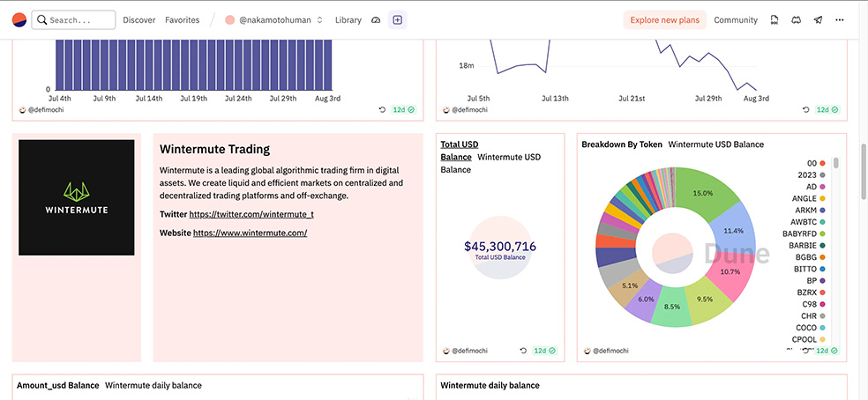Toggle the BGBG series in the legend

point(811,257)
